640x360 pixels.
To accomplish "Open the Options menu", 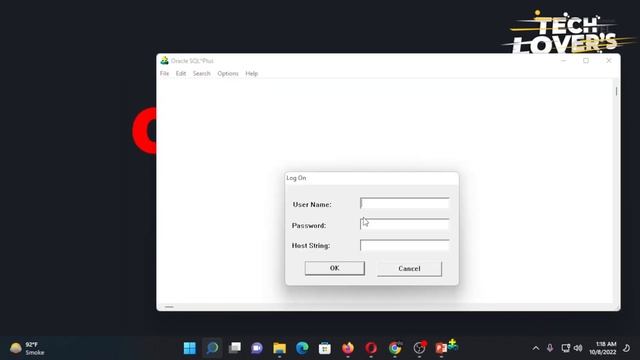I will click(x=228, y=73).
